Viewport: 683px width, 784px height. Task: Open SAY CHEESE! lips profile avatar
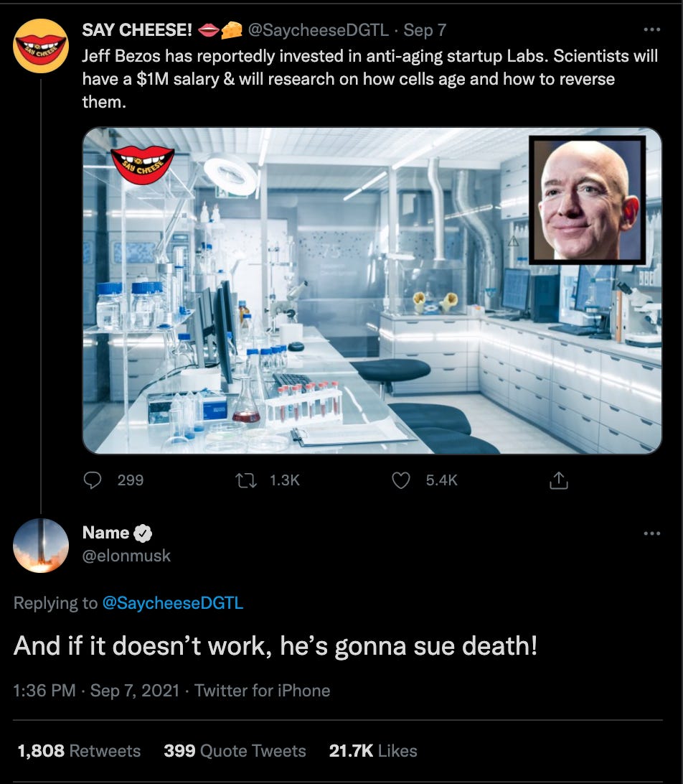point(40,45)
